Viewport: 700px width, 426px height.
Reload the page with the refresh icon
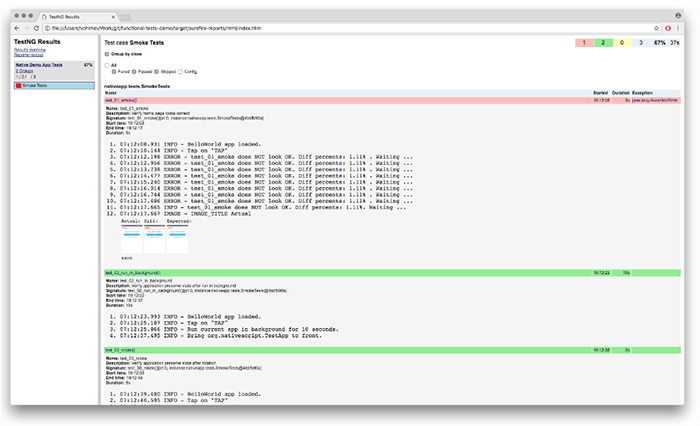pos(36,28)
